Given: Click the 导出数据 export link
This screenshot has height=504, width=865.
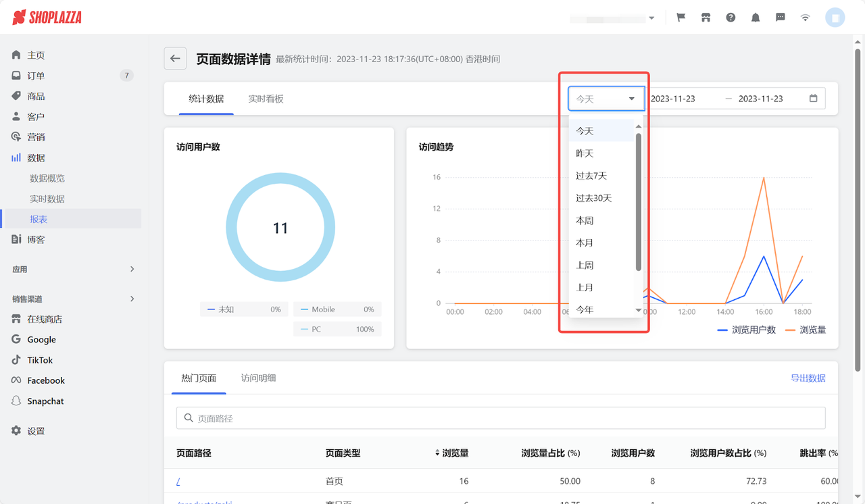Looking at the screenshot, I should point(808,378).
